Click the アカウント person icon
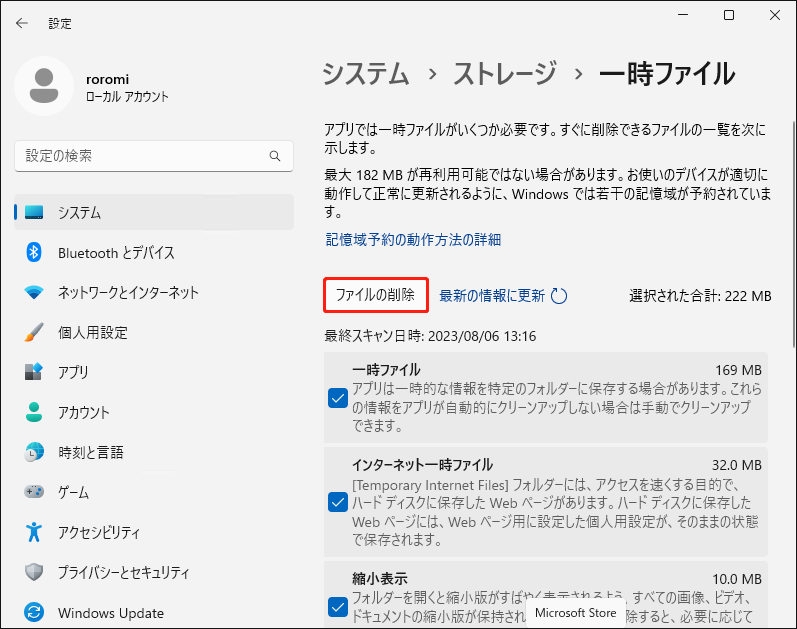The height and width of the screenshot is (629, 797). [x=34, y=412]
